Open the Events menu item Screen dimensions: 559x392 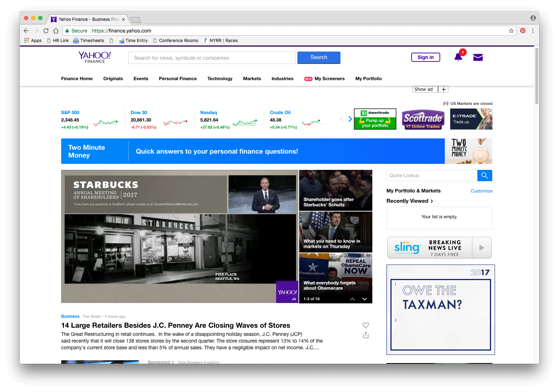click(141, 79)
